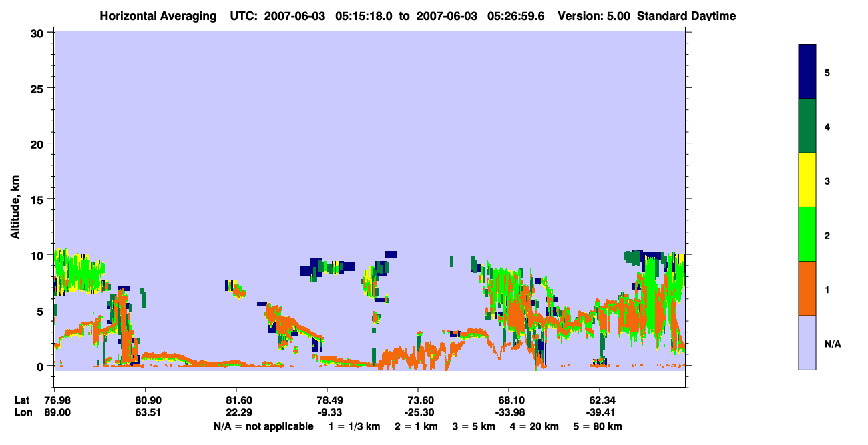
Task: Click legend text '2 = 1 km'
Action: [417, 426]
